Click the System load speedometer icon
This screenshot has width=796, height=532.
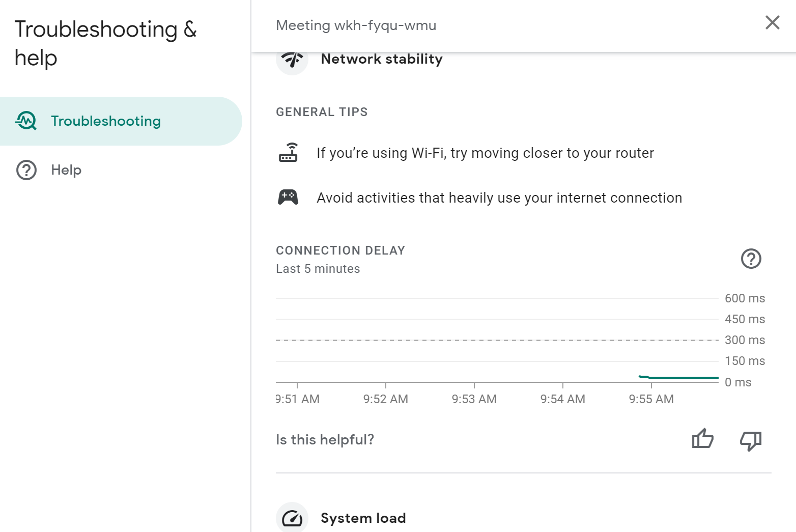click(x=292, y=518)
